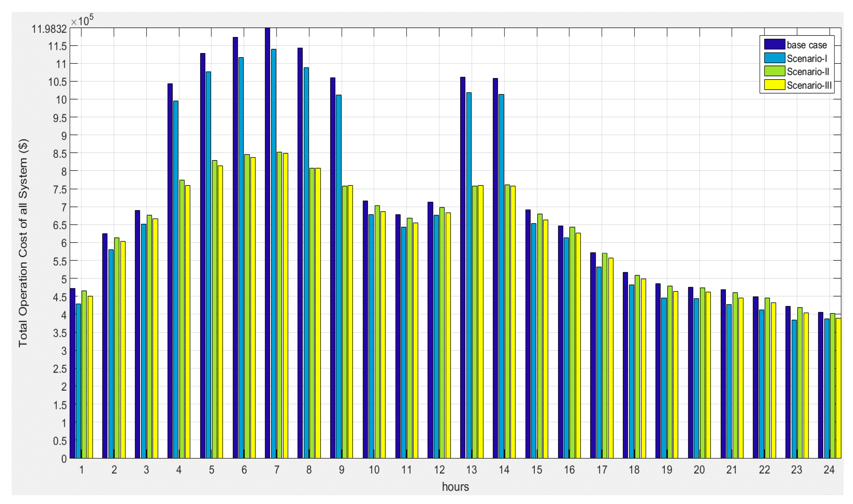Click the base case bar at hour 1
The width and height of the screenshot is (853, 504).
72,374
